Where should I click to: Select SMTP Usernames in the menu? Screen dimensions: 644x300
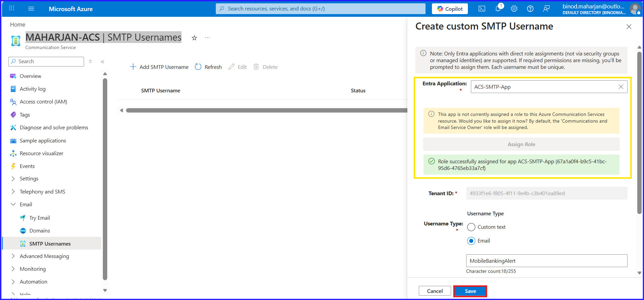coord(52,244)
